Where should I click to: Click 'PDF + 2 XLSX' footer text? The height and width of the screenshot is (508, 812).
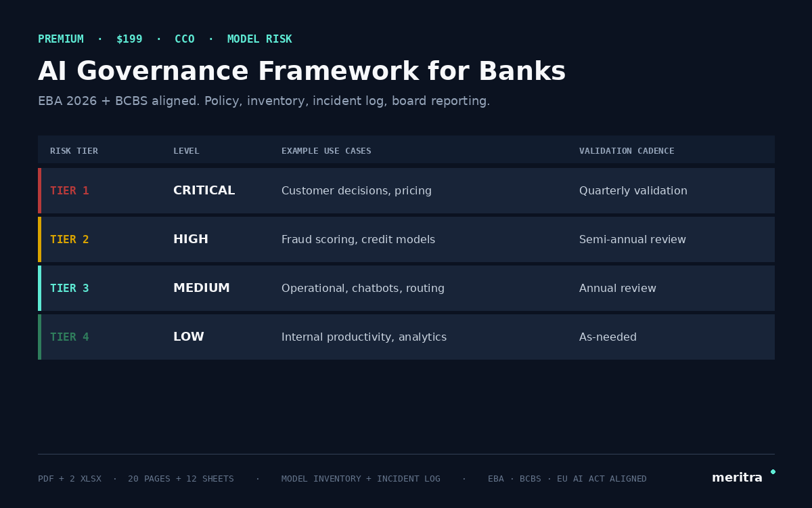70,479
